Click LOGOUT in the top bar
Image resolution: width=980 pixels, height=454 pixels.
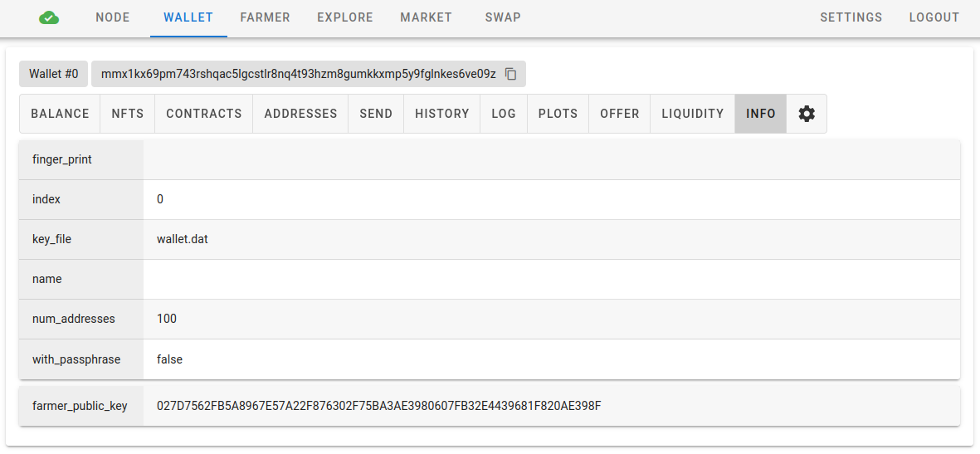tap(934, 17)
